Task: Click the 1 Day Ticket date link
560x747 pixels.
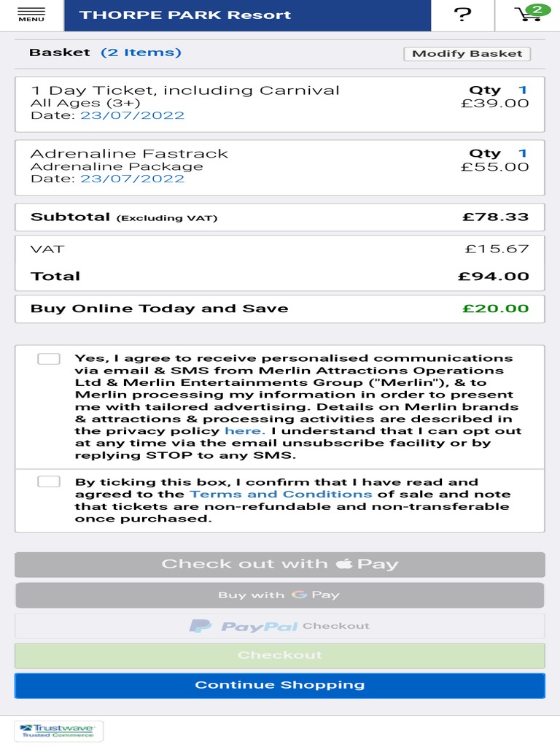Action: [x=132, y=115]
